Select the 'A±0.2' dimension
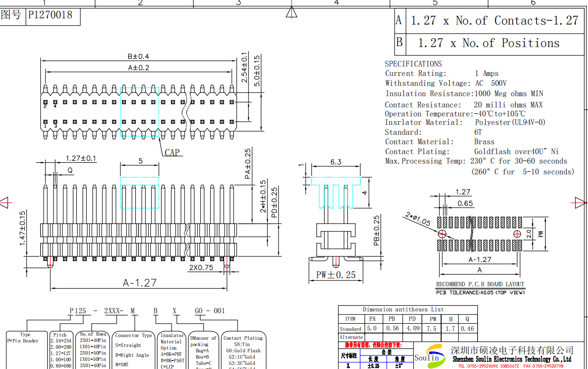Image resolution: width=588 pixels, height=369 pixels. pyautogui.click(x=138, y=68)
